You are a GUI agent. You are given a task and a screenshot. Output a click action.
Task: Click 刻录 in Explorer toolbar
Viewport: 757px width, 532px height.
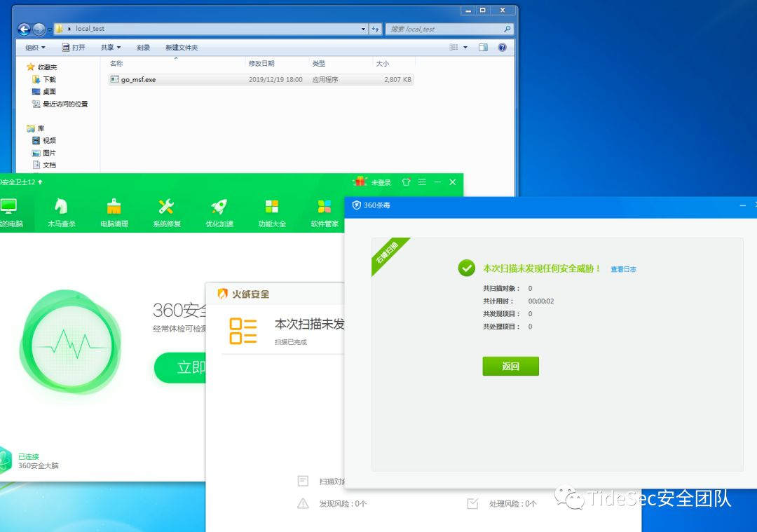tap(144, 47)
